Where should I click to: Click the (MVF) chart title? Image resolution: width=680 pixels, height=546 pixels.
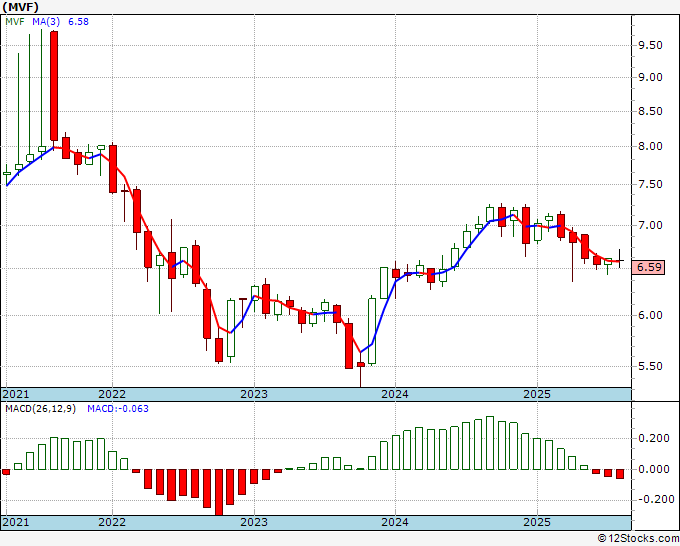coord(20,7)
